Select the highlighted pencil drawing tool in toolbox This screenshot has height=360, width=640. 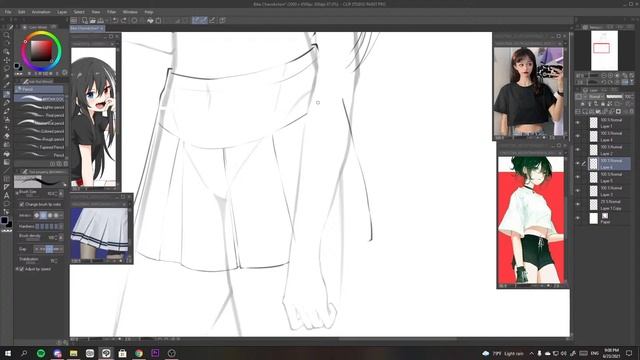tap(7, 94)
